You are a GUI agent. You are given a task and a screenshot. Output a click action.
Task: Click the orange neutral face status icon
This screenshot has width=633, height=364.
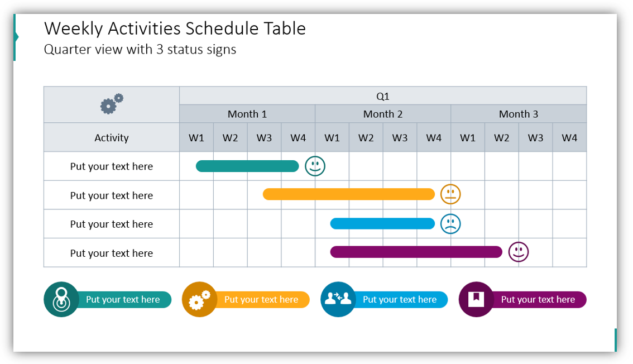click(x=450, y=194)
